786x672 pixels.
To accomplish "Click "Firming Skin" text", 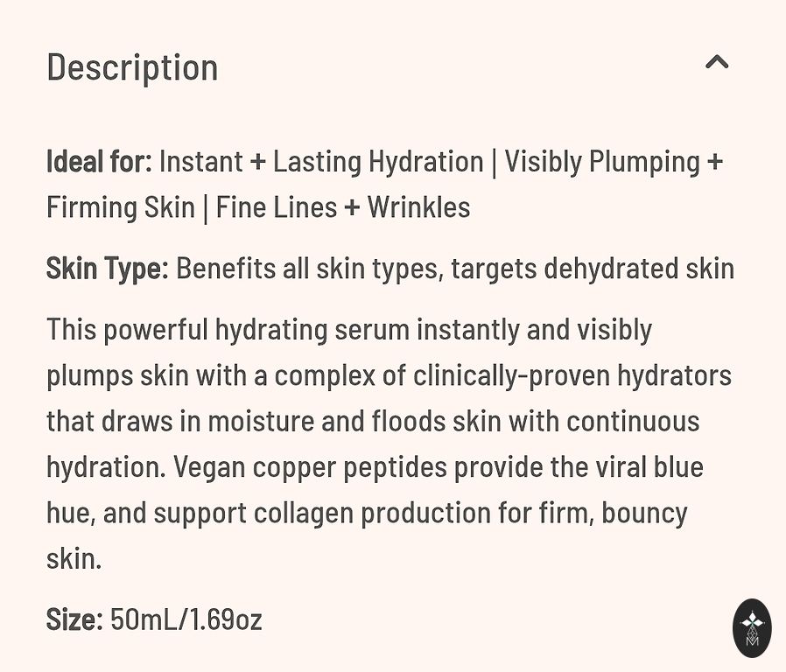I will point(121,207).
